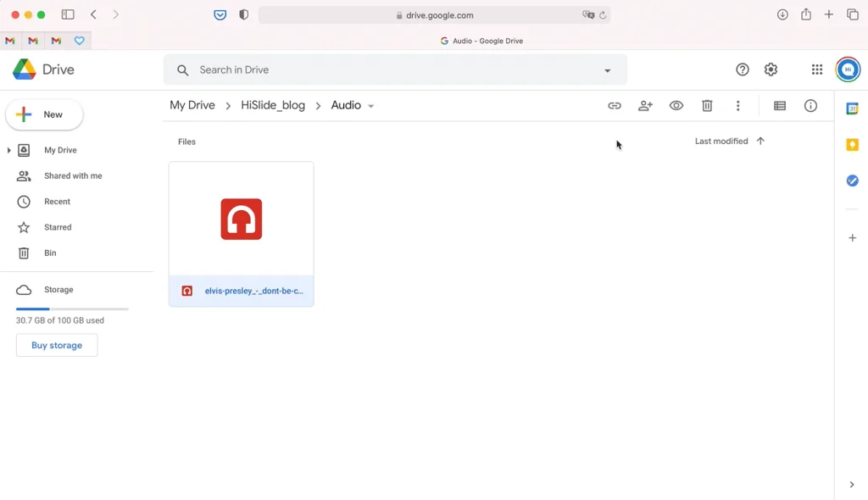Open the Bin
The width and height of the screenshot is (868, 500).
click(50, 253)
